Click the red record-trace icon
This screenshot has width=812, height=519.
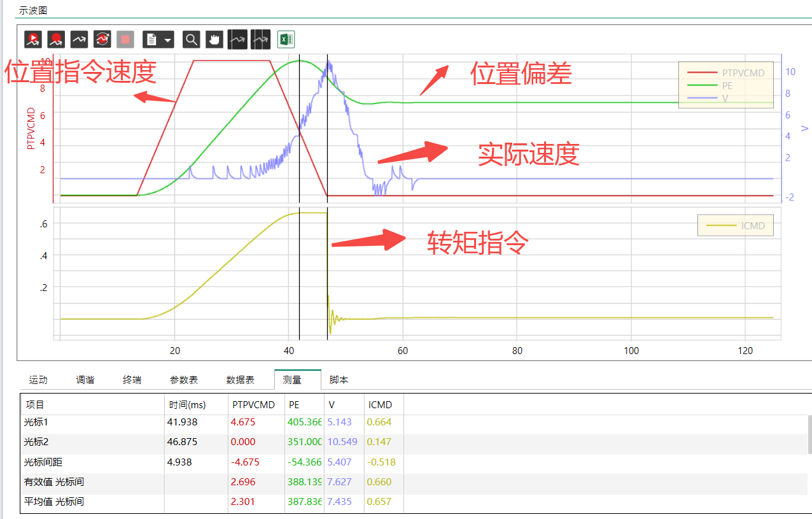coord(56,39)
